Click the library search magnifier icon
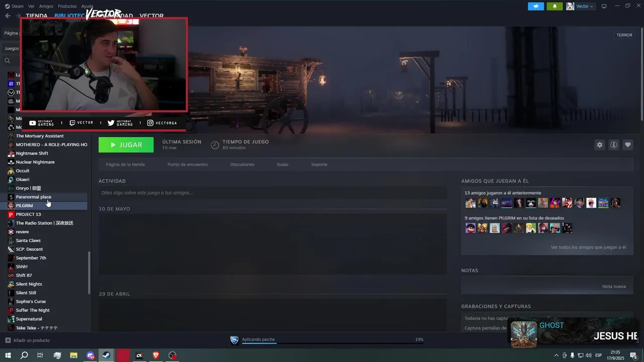 (x=7, y=60)
